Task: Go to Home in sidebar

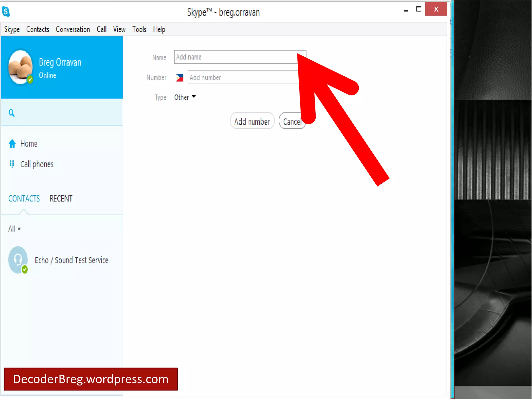Action: click(29, 144)
